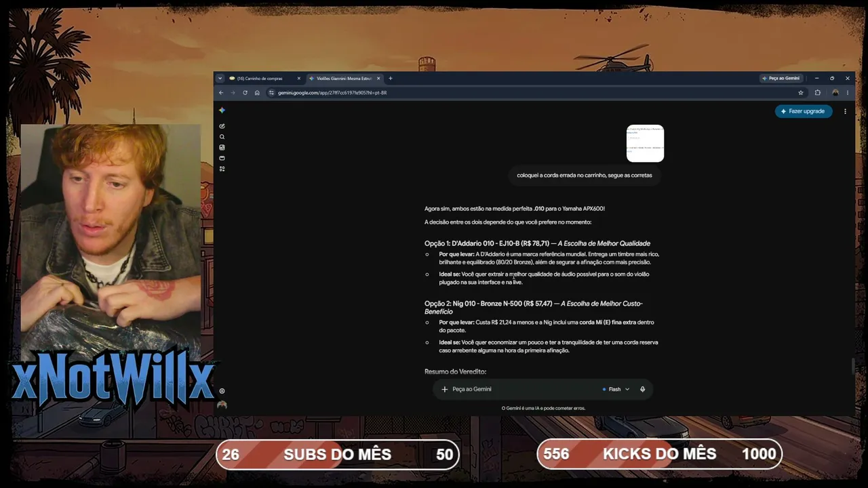This screenshot has width=868, height=488.
Task: Go back in browser history
Action: click(x=221, y=93)
